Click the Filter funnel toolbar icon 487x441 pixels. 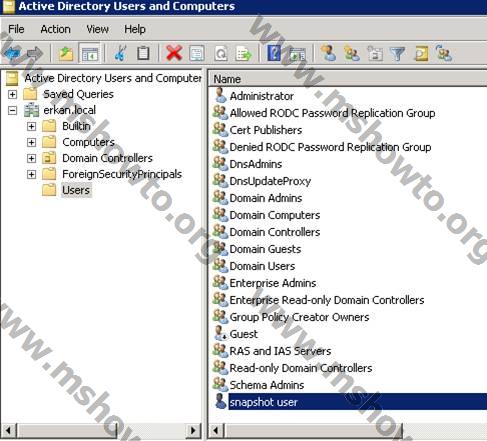tap(397, 53)
